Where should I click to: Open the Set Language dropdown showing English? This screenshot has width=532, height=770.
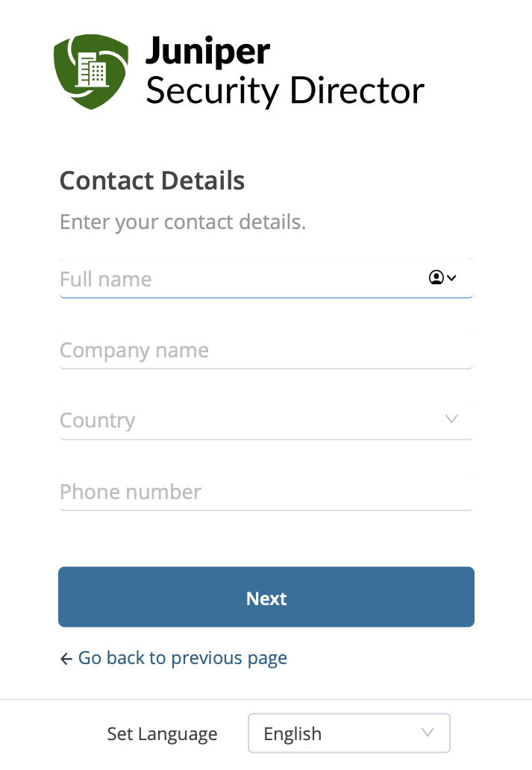349,733
